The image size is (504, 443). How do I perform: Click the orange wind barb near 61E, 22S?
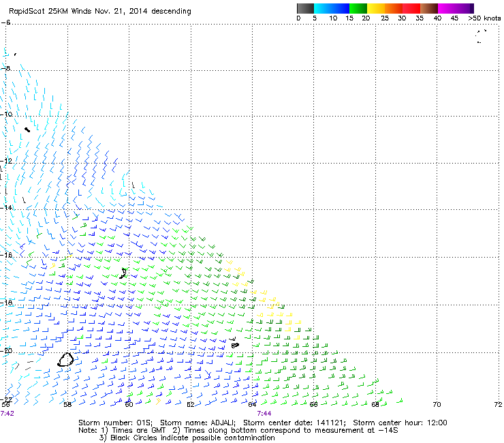coord(158,401)
